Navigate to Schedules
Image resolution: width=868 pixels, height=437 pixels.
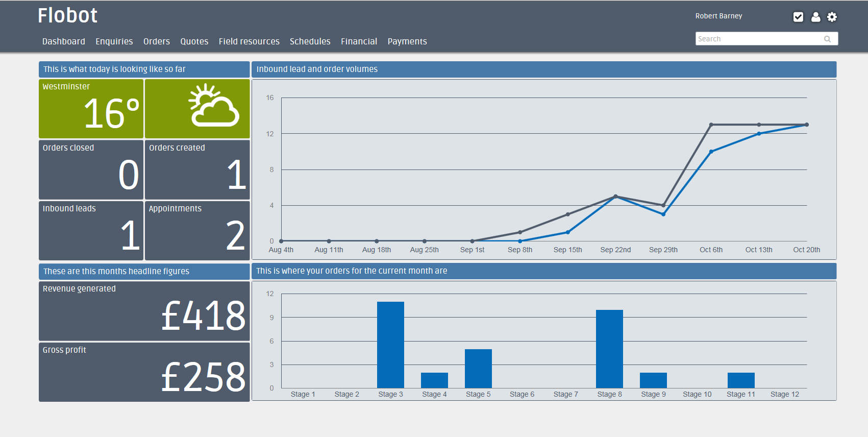click(310, 41)
